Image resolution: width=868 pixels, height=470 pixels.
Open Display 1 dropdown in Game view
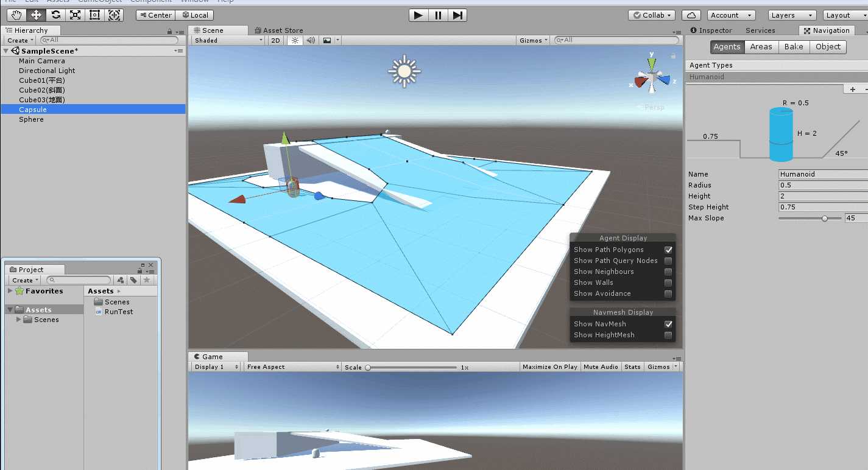click(x=216, y=367)
